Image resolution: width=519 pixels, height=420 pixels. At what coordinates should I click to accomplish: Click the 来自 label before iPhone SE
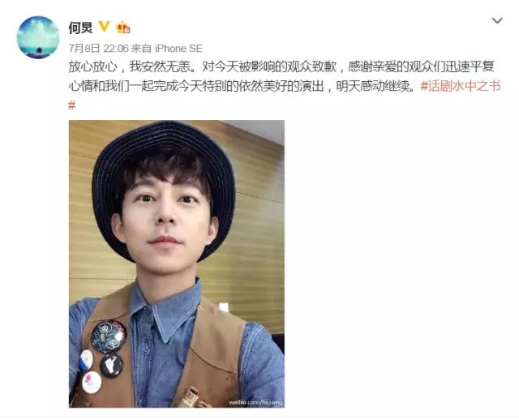141,49
